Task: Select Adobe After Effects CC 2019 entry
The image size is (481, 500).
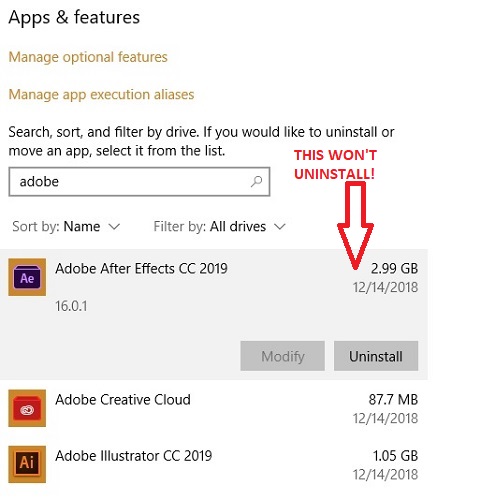Action: tap(214, 314)
